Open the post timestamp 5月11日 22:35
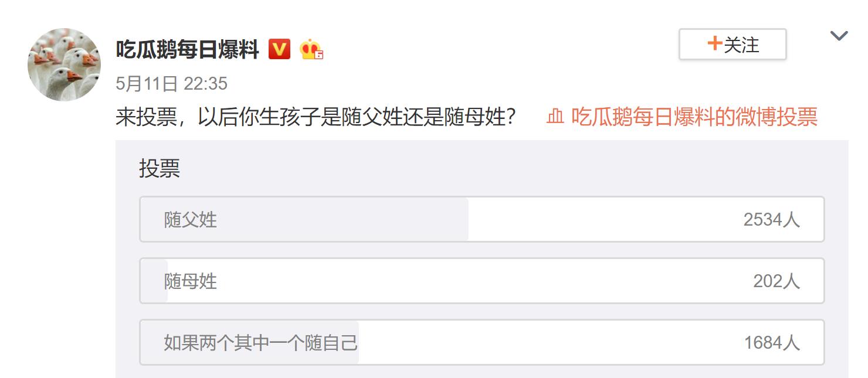Viewport: 868px width, 378px height. coord(171,84)
